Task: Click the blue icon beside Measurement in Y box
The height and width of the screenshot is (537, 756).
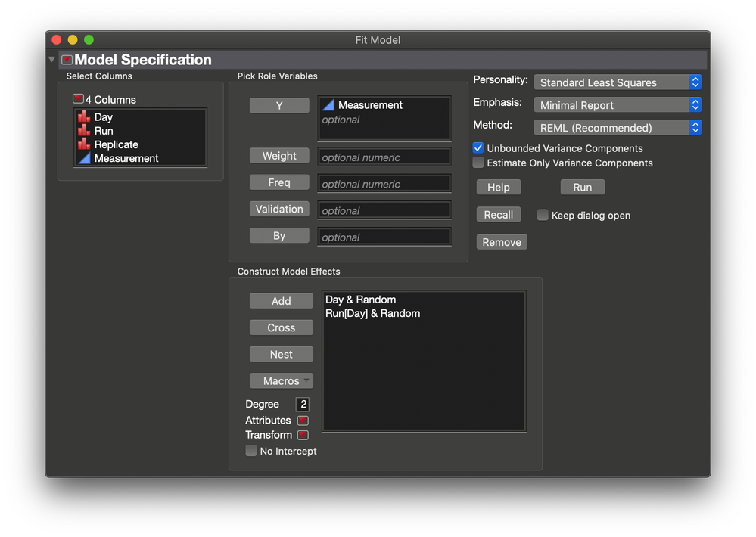Action: [328, 104]
